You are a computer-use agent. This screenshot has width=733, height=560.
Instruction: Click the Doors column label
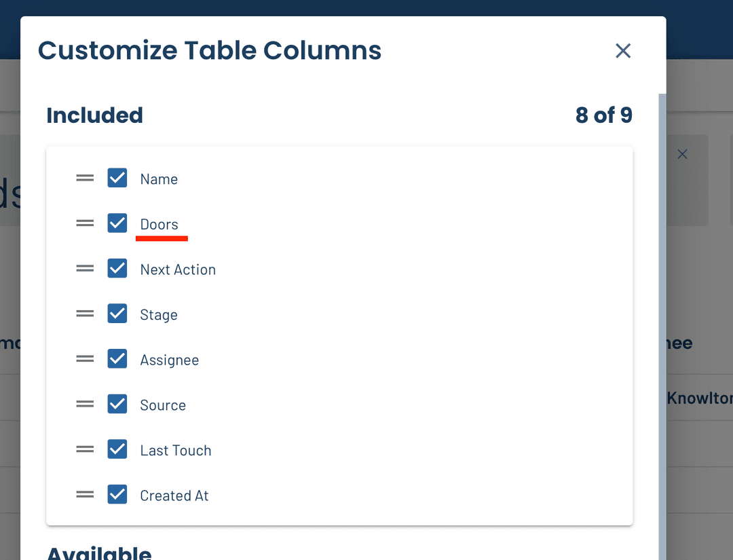tap(159, 225)
